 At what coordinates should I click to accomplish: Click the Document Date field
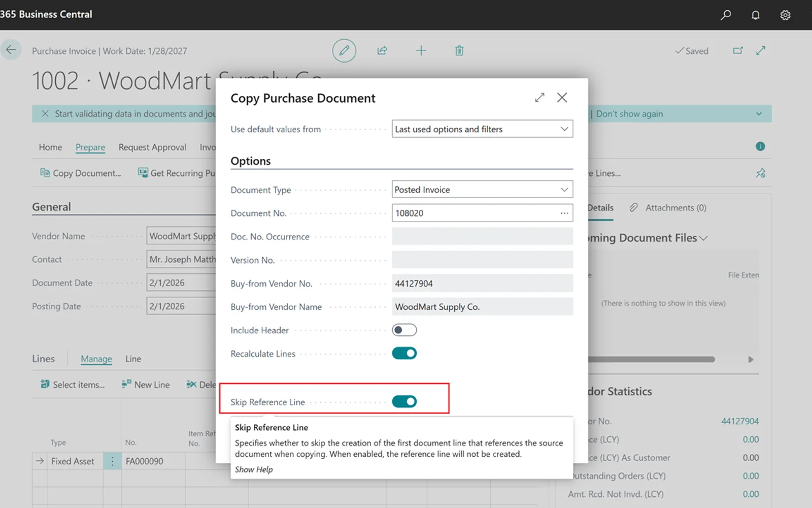pos(181,283)
